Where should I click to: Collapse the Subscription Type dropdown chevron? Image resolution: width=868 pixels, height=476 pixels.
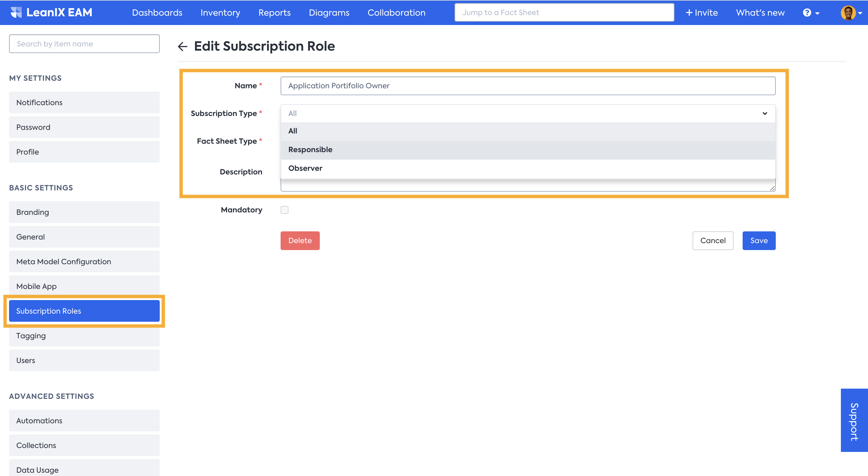[x=765, y=114]
